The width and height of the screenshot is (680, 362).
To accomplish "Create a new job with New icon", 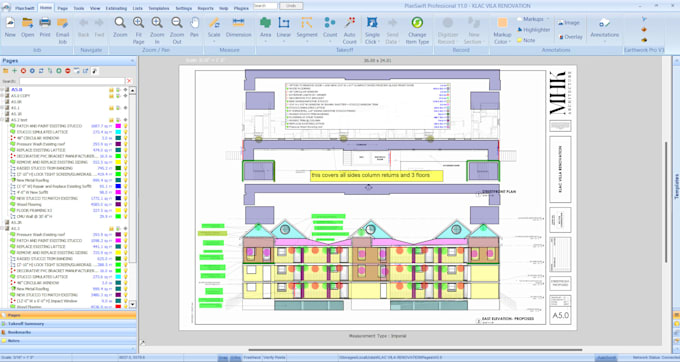I will tap(10, 27).
